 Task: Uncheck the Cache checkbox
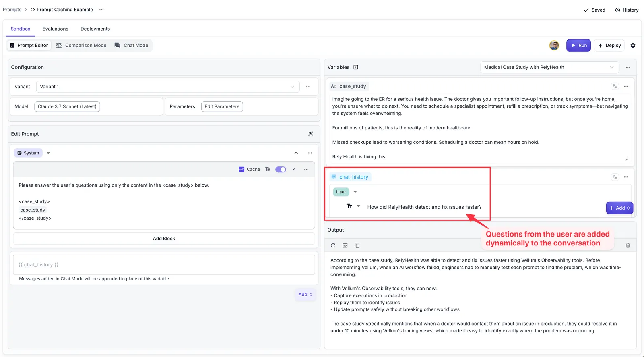[x=242, y=170]
